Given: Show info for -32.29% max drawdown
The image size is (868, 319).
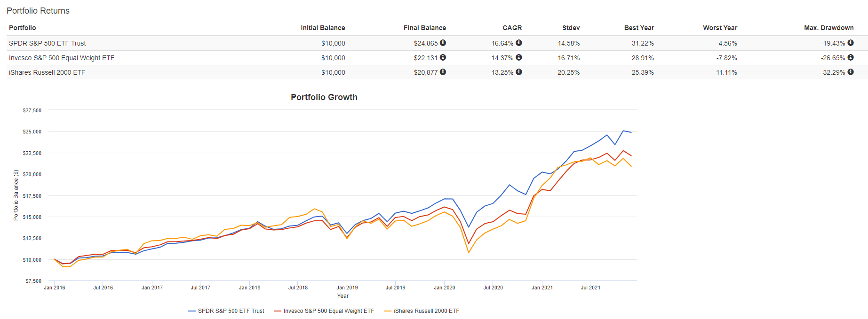Looking at the screenshot, I should [850, 72].
